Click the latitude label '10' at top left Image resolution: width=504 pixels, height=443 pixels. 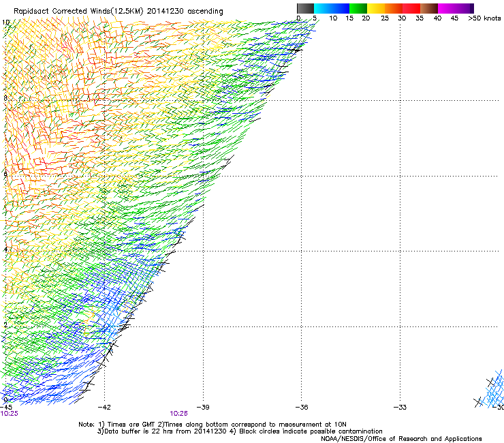tap(5, 22)
